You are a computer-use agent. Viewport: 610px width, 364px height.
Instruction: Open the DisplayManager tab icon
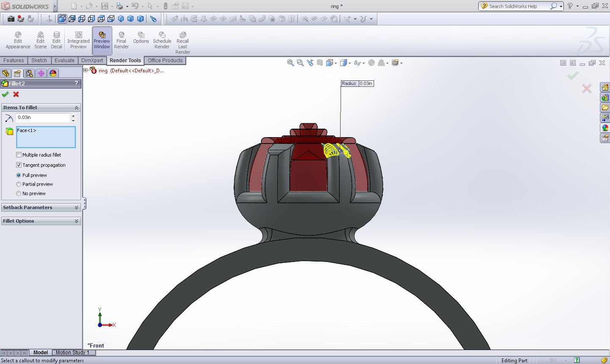point(53,73)
